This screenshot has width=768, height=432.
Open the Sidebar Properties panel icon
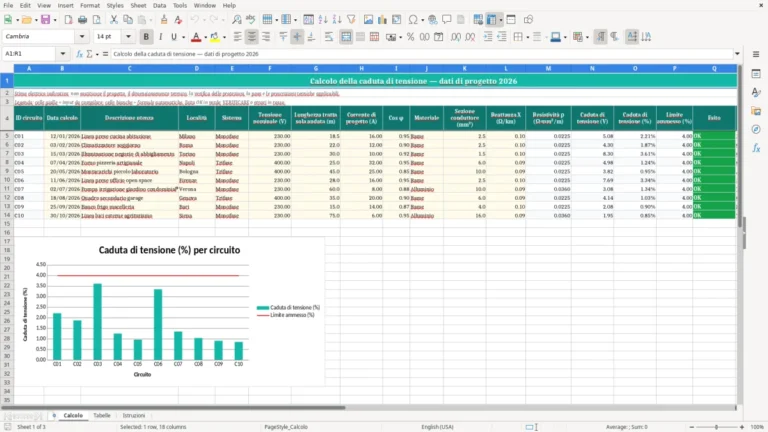[x=756, y=73]
